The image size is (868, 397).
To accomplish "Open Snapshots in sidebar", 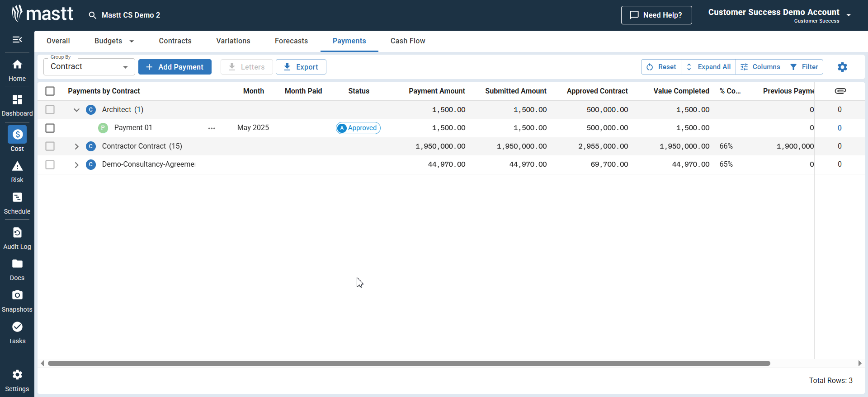I will click(17, 301).
